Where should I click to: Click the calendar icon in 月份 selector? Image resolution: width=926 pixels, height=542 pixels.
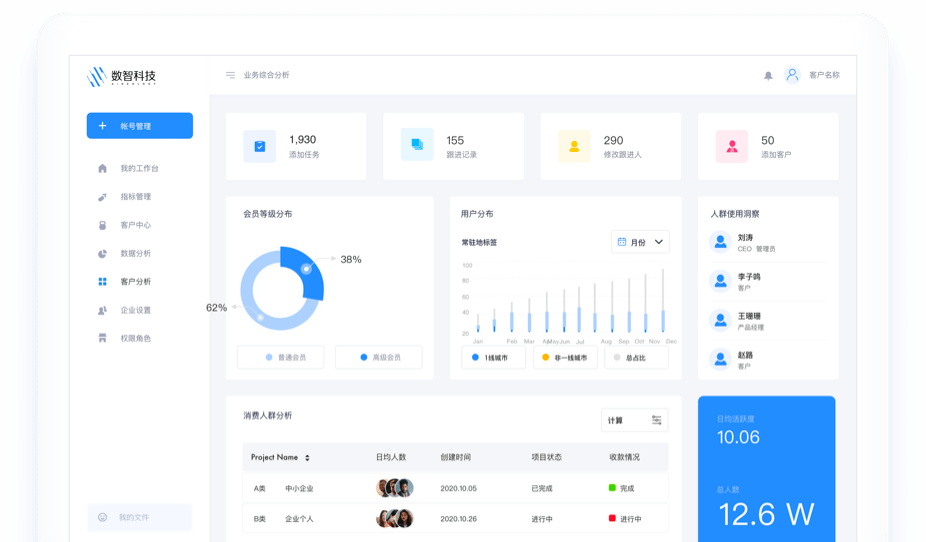tap(622, 241)
